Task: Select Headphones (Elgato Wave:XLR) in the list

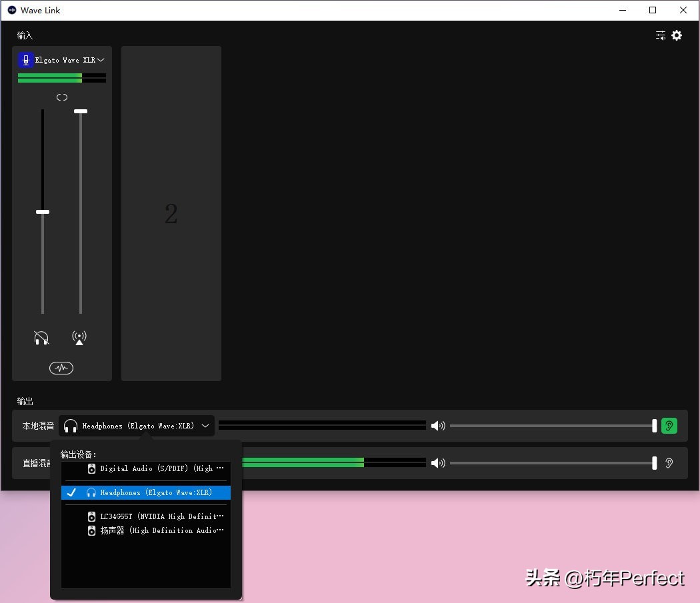Action: coord(156,492)
